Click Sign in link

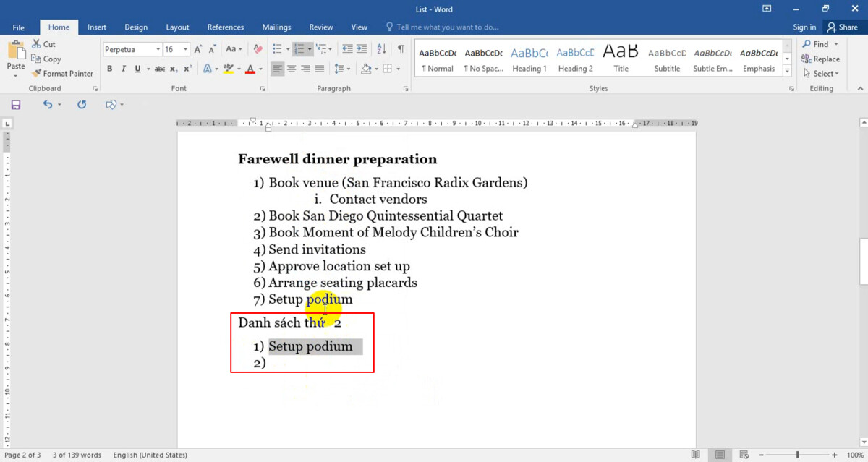pyautogui.click(x=804, y=27)
